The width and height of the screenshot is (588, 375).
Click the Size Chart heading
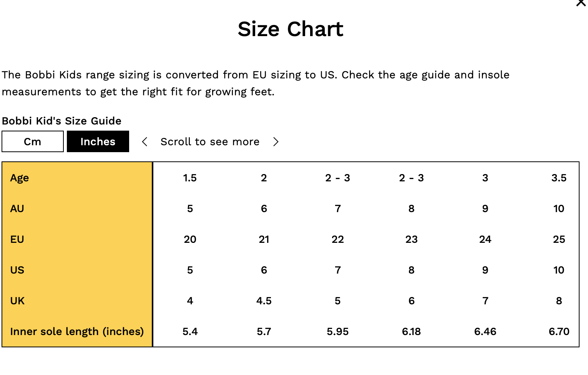291,29
